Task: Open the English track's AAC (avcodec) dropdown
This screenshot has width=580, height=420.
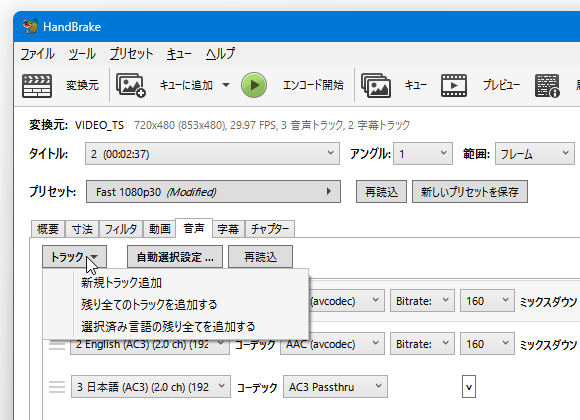Action: pos(333,344)
